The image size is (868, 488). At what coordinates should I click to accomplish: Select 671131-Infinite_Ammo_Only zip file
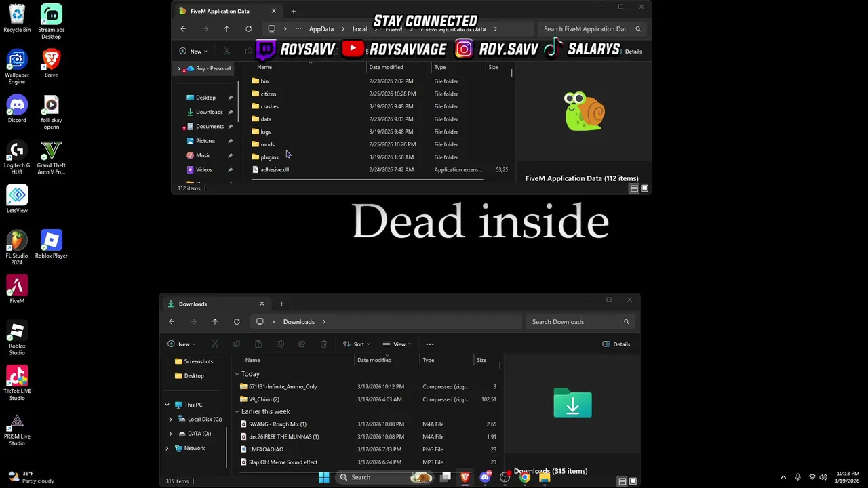(283, 386)
